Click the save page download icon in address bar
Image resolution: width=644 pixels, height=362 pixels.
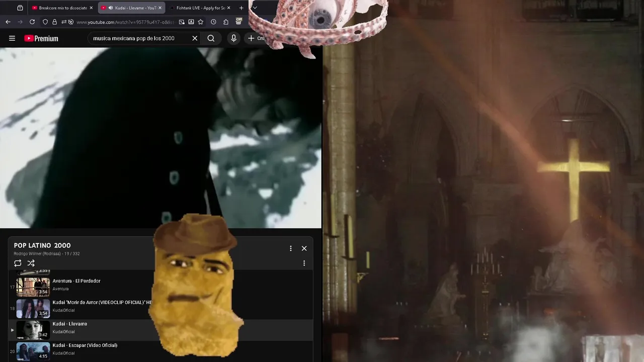point(191,22)
